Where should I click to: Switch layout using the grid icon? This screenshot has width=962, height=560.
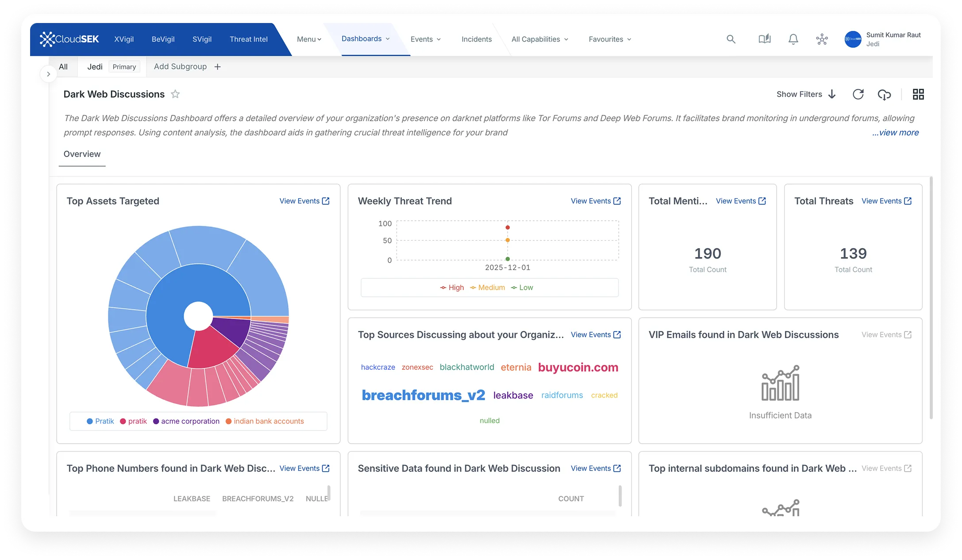pos(918,94)
